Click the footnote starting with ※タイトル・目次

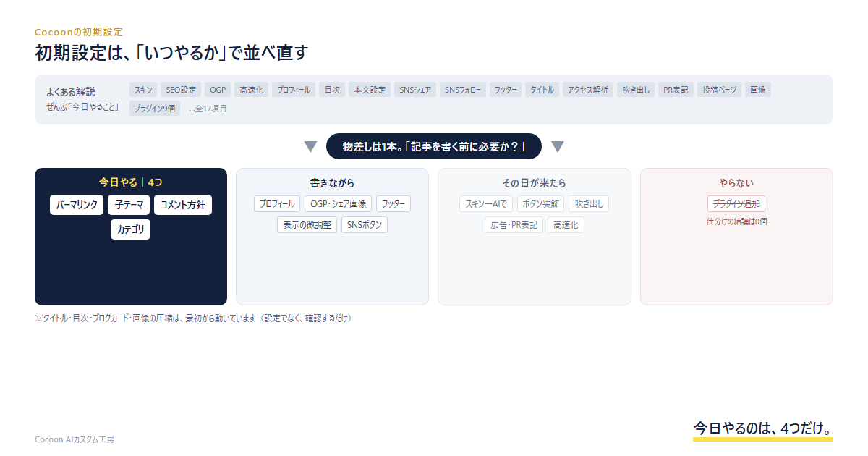[193, 318]
